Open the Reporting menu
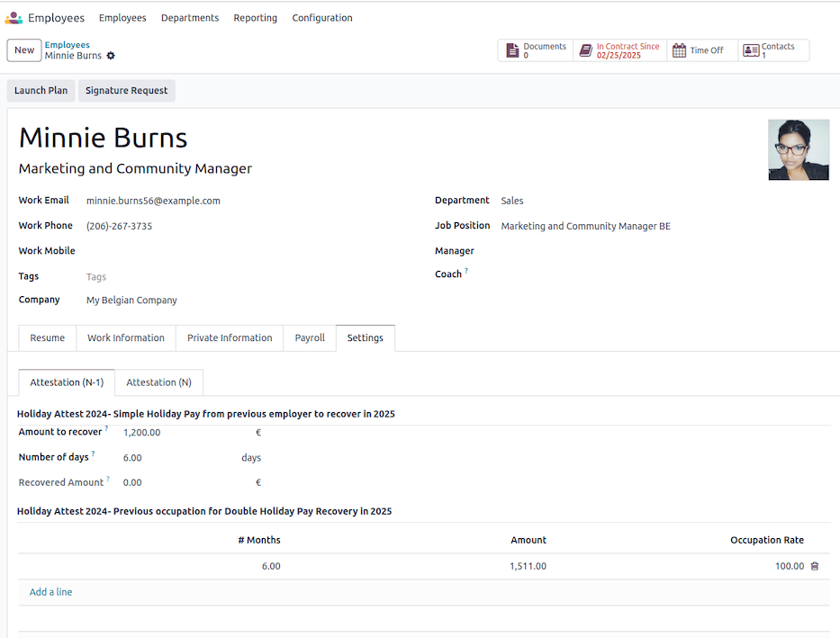 [x=255, y=18]
